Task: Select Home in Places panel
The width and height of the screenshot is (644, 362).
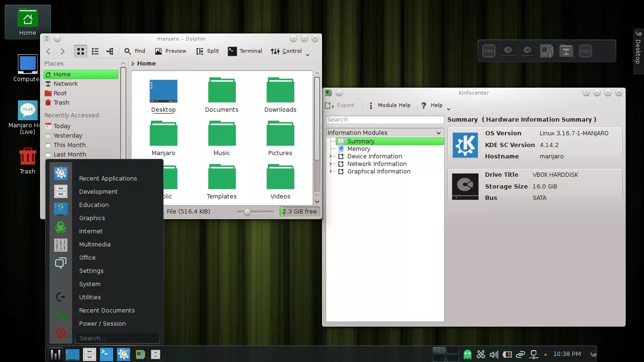Action: pyautogui.click(x=81, y=74)
